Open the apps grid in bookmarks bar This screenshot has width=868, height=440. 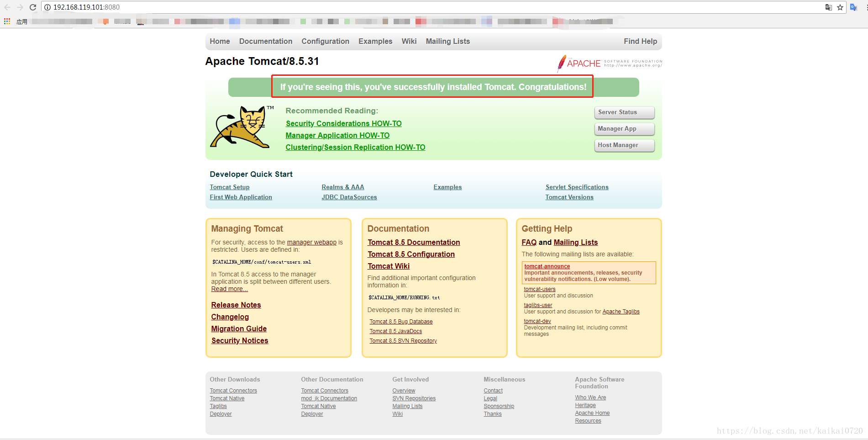tap(7, 21)
